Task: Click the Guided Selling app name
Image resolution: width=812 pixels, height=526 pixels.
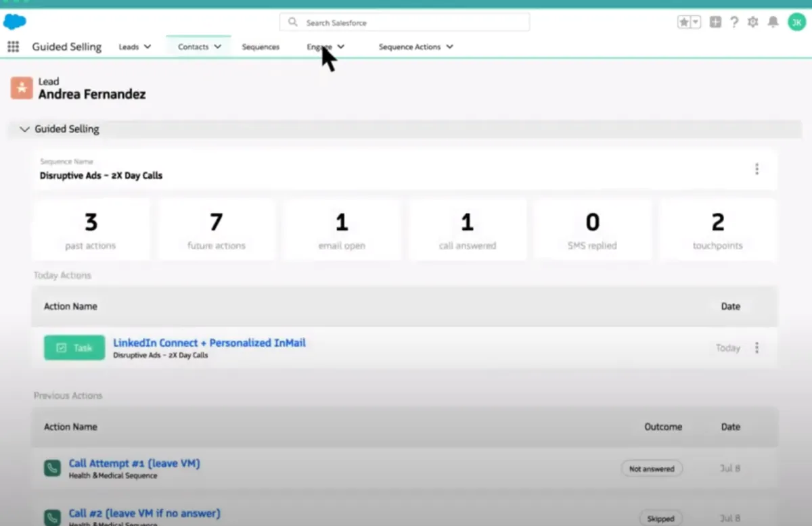Action: point(66,47)
